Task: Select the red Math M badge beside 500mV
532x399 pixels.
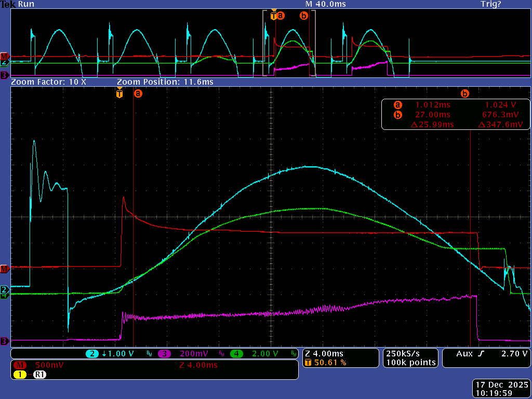Action: tap(21, 365)
